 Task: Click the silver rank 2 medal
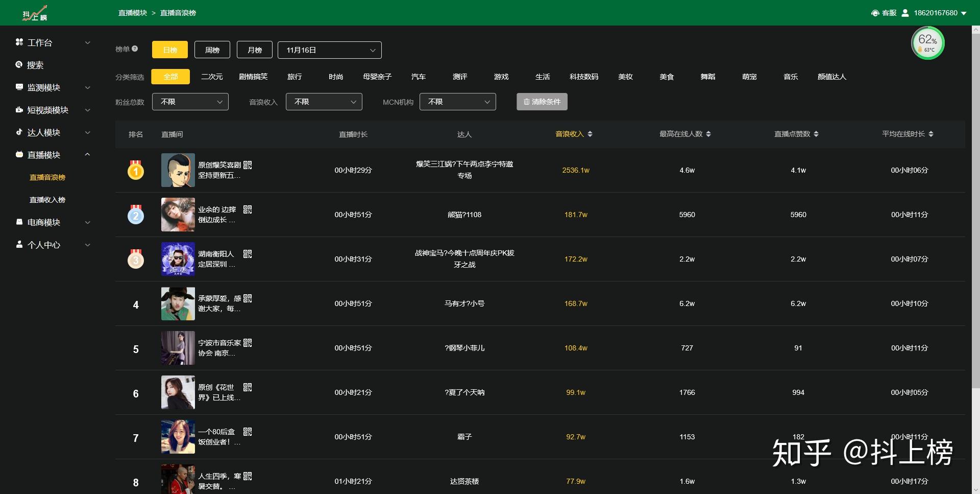[136, 215]
